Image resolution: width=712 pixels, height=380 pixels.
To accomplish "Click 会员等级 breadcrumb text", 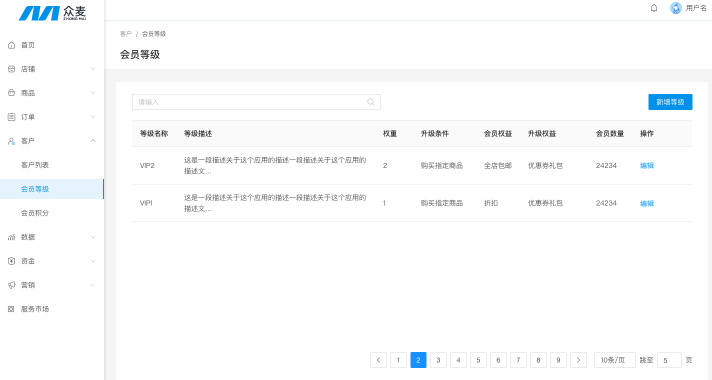I will pyautogui.click(x=154, y=34).
